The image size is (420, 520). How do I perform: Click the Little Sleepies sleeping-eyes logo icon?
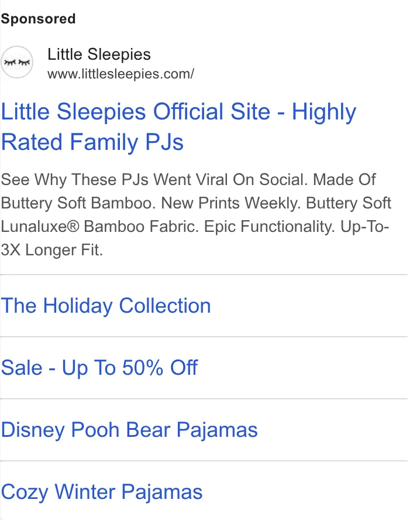click(17, 61)
